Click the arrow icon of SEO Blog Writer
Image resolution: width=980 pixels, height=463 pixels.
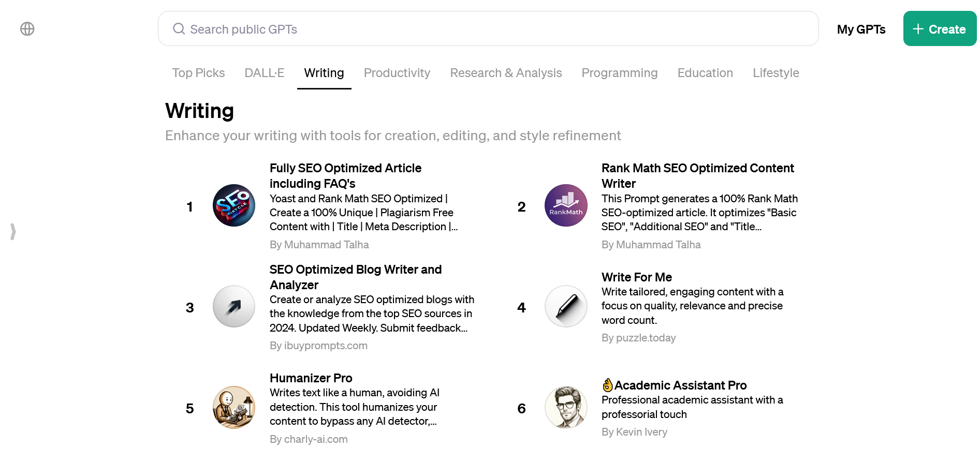[x=234, y=306]
